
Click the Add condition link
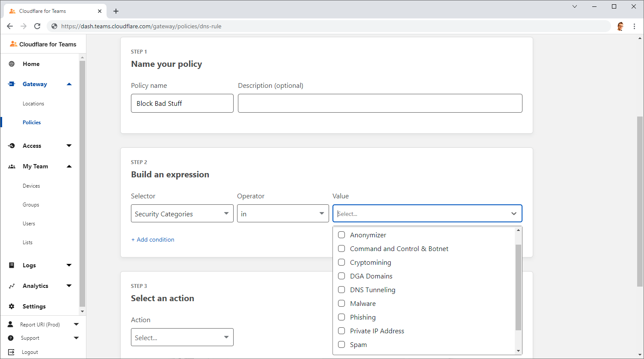coord(153,239)
